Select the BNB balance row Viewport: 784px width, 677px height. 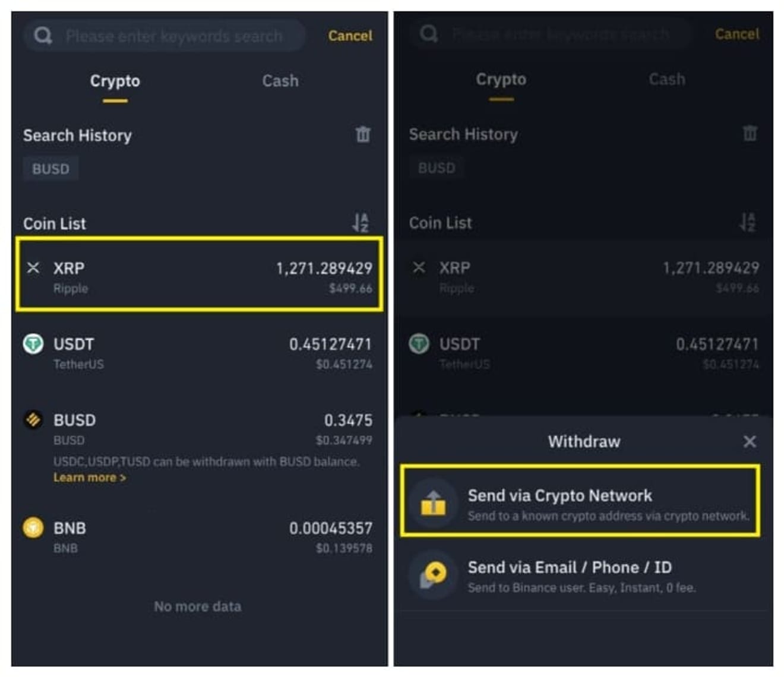[x=199, y=537]
